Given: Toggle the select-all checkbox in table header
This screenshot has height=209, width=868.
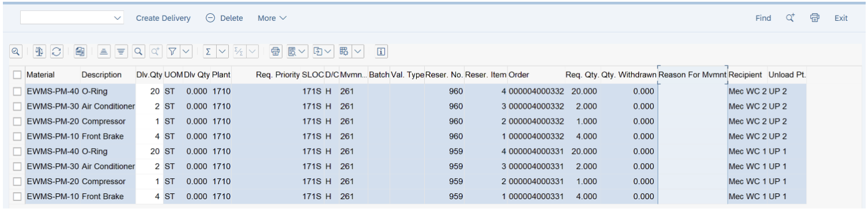Looking at the screenshot, I should [x=17, y=75].
